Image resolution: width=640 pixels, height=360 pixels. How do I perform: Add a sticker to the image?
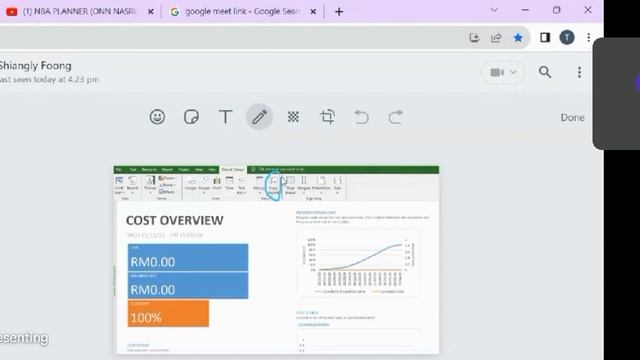[191, 117]
